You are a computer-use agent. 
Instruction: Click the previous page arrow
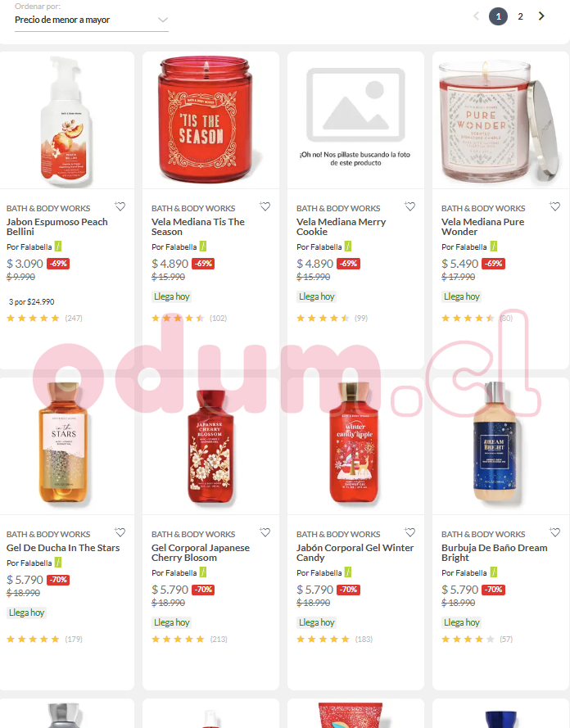coord(476,16)
